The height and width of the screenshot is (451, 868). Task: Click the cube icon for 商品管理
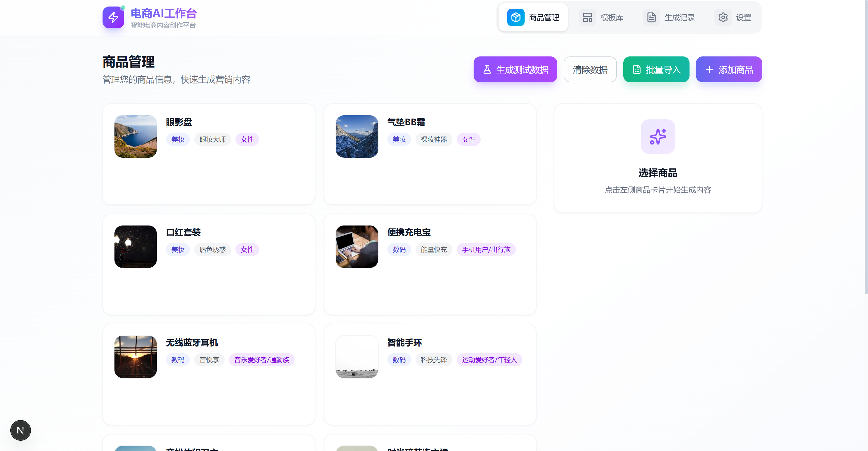coord(516,17)
